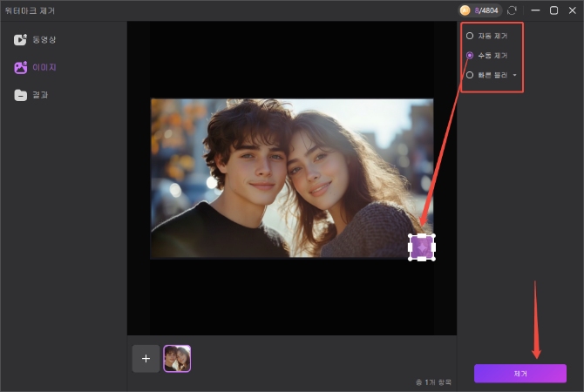Click on the couple photo preview canvas

pos(291,178)
